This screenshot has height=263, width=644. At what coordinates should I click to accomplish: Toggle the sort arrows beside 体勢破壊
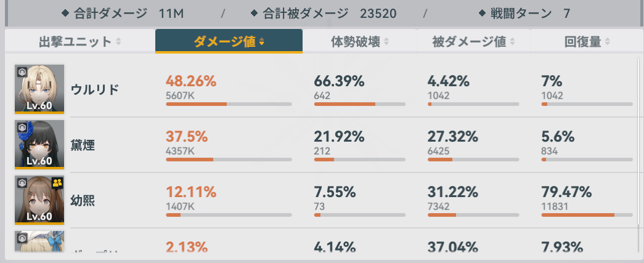click(x=386, y=42)
